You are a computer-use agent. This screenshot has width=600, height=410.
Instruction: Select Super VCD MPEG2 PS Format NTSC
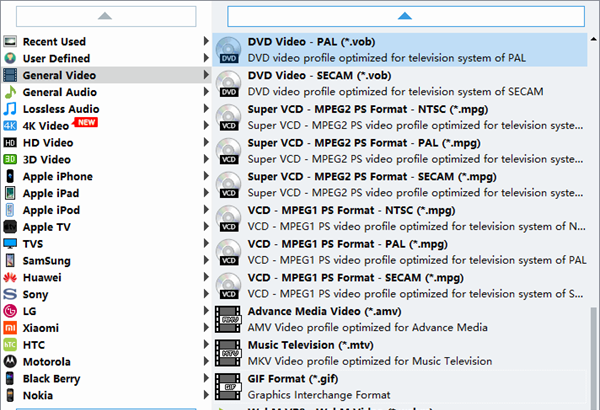coord(400,117)
